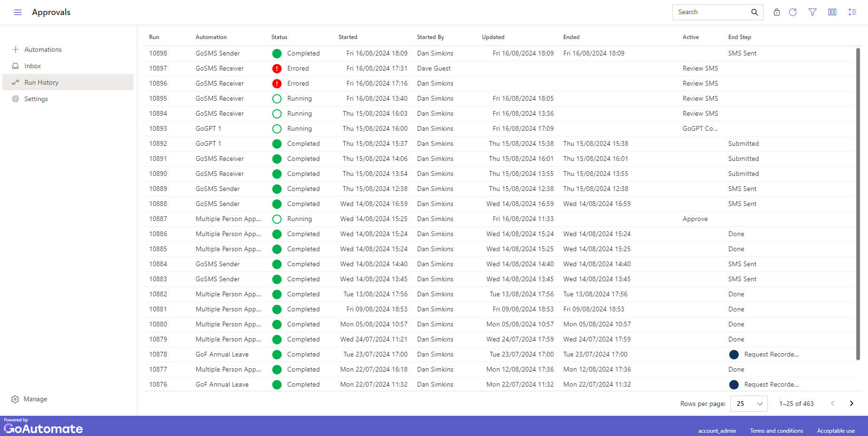Click the running status circle for run 10893

coord(277,129)
